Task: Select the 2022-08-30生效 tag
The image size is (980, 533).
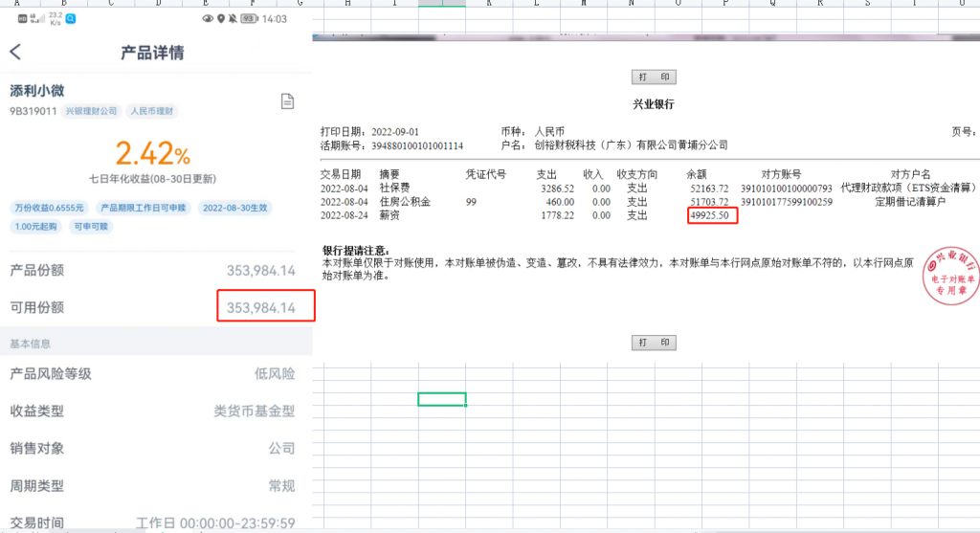Action: (235, 208)
